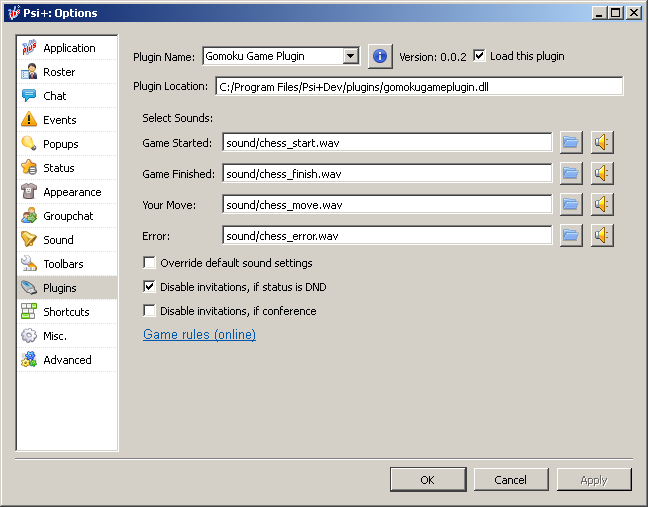Enable Override default sound settings
Viewport: 648px width, 507px height.
pyautogui.click(x=150, y=263)
